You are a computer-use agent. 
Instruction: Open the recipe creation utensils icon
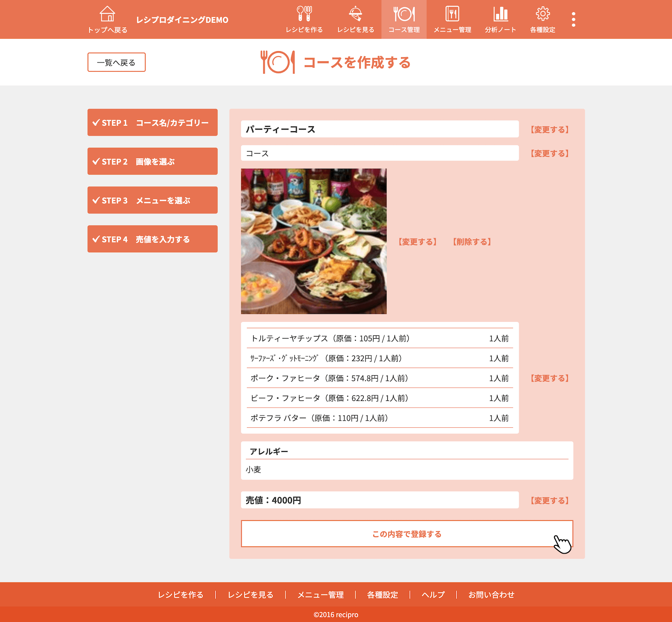click(304, 15)
